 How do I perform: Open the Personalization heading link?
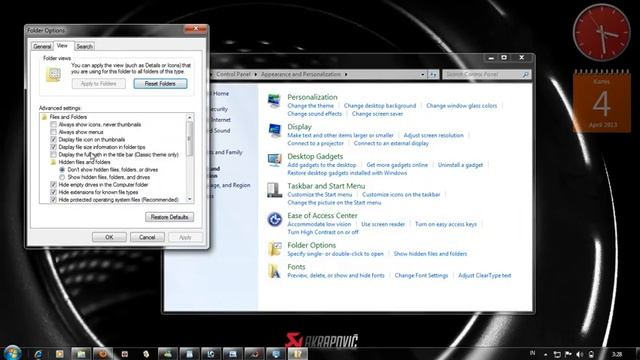point(312,97)
